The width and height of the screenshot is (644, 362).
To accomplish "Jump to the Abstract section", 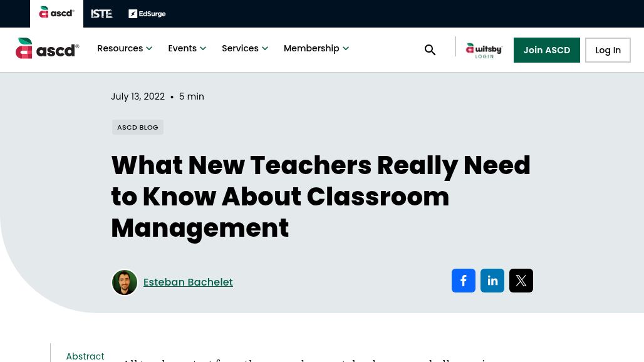I will point(85,356).
